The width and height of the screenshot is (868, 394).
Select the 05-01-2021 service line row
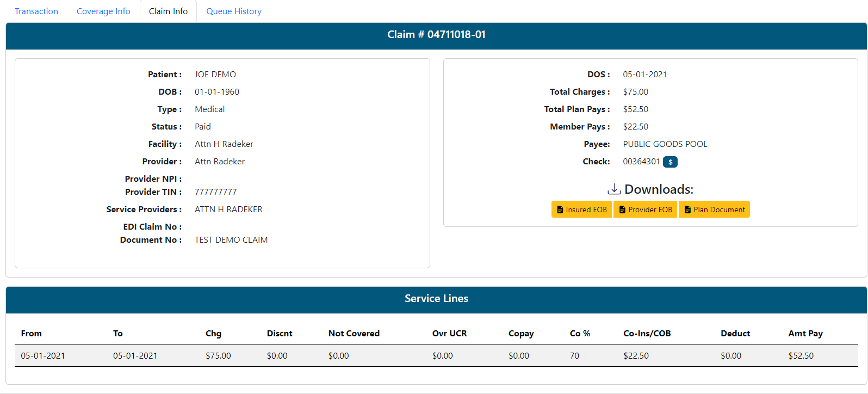436,356
